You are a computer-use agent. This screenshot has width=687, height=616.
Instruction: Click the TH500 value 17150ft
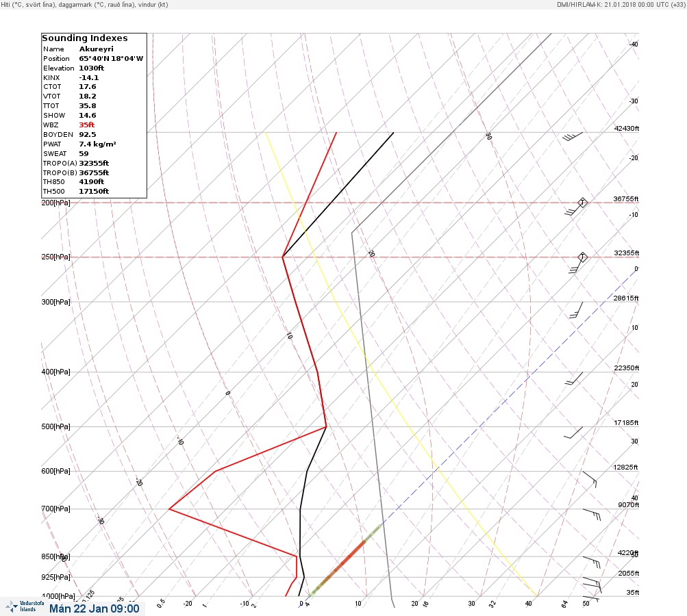point(95,192)
